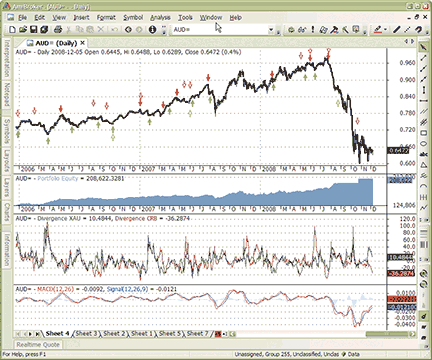Click the New document icon
Image resolution: width=432 pixels, height=360 pixels.
pyautogui.click(x=12, y=30)
